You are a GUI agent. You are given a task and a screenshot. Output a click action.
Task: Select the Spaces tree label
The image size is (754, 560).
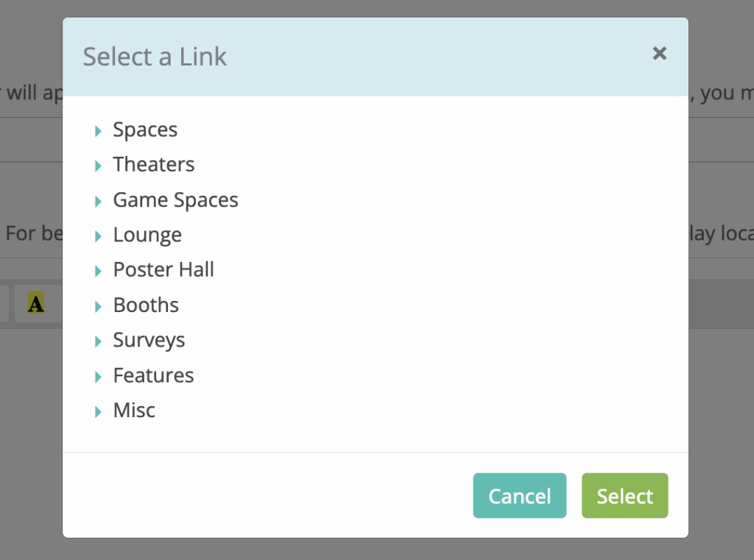click(x=145, y=130)
